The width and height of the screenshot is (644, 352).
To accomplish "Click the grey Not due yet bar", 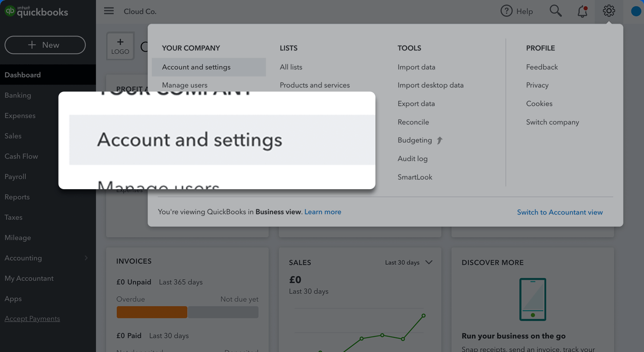I will 223,312.
